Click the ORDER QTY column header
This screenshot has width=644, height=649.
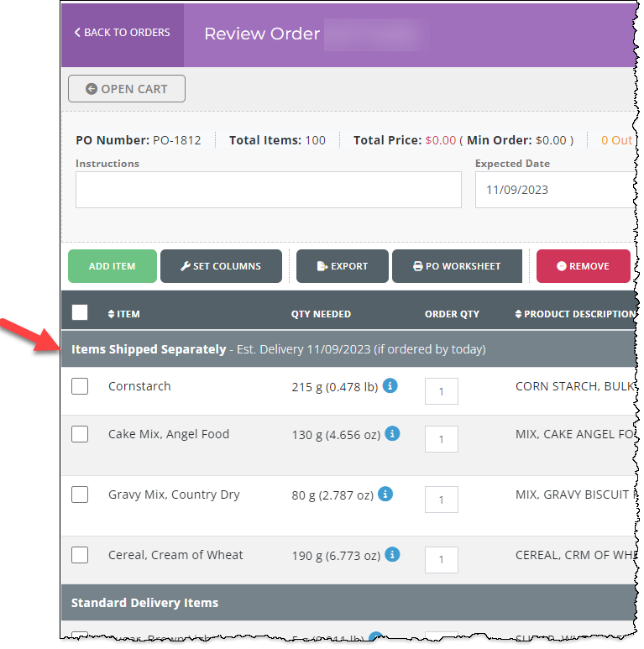(x=452, y=314)
